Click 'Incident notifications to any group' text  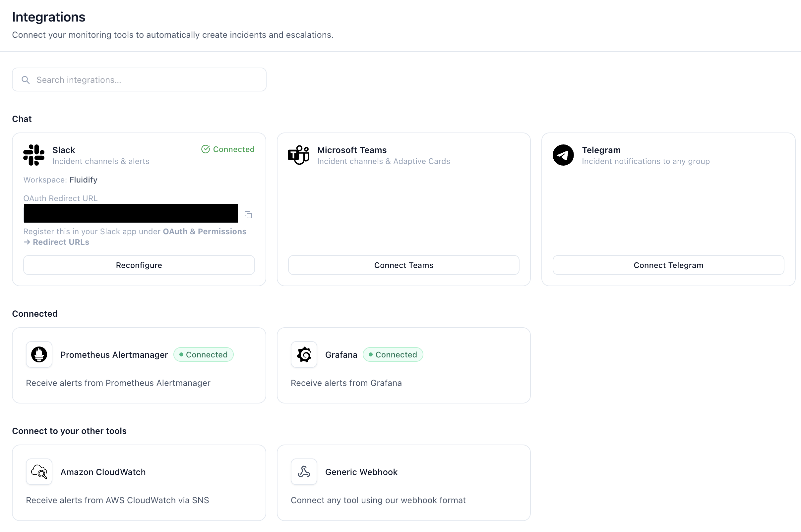coord(646,161)
